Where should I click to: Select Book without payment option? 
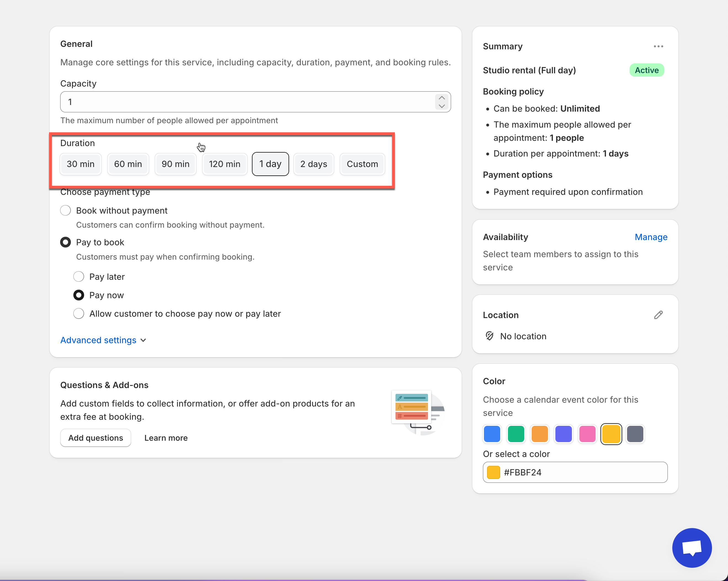tap(66, 211)
